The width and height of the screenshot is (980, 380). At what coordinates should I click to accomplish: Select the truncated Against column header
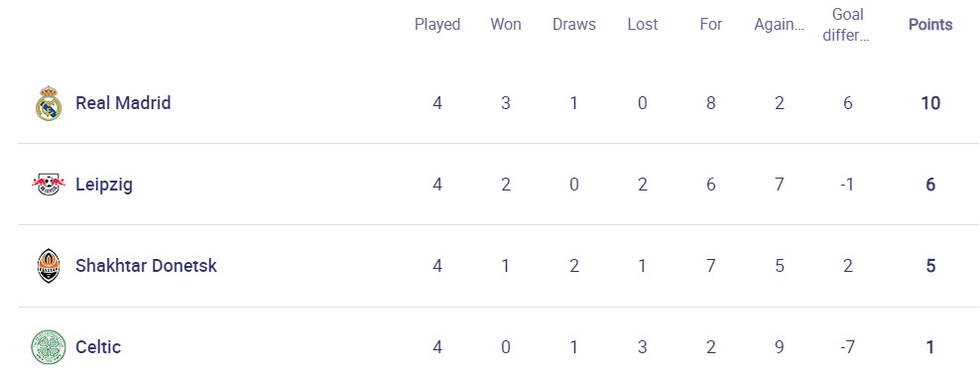779,25
